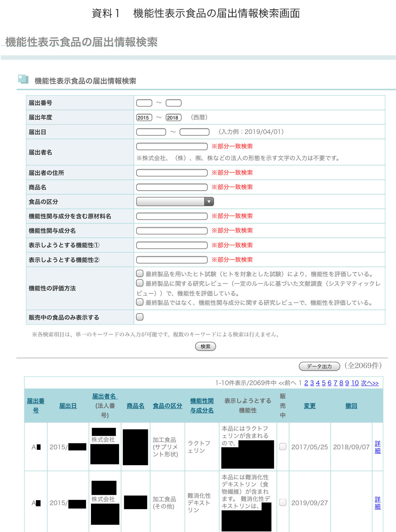
Task: Focus the 届出番号 end field
Action: tap(174, 103)
